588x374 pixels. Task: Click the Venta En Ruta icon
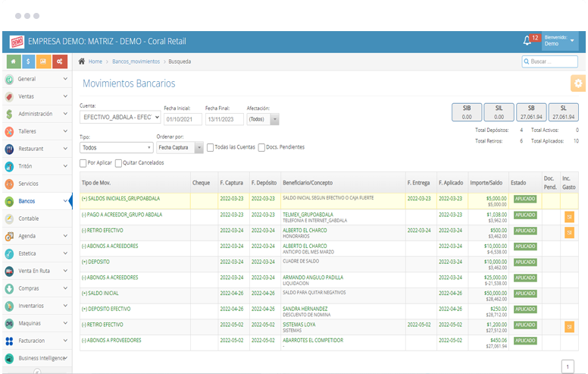(9, 271)
